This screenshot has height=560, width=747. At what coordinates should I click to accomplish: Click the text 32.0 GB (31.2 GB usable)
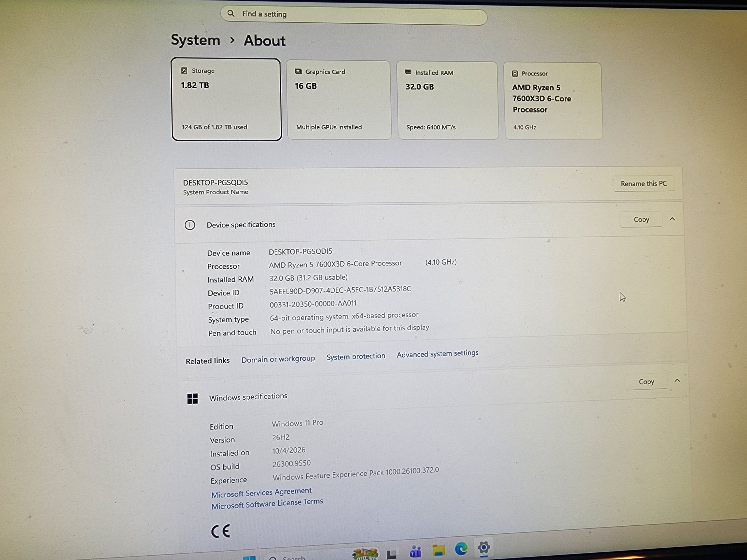(308, 278)
